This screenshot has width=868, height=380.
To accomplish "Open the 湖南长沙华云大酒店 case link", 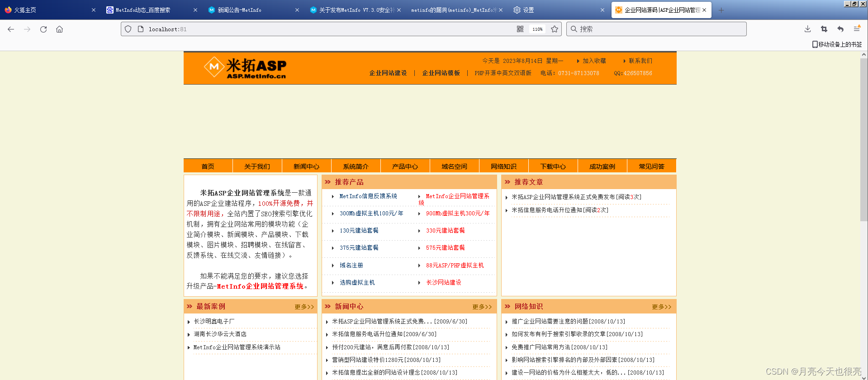I will click(220, 334).
